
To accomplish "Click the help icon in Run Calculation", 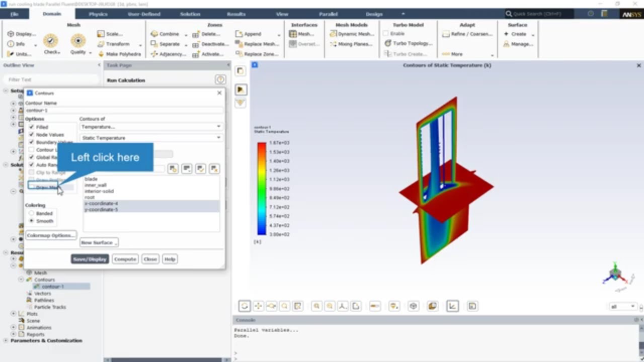I will point(220,79).
